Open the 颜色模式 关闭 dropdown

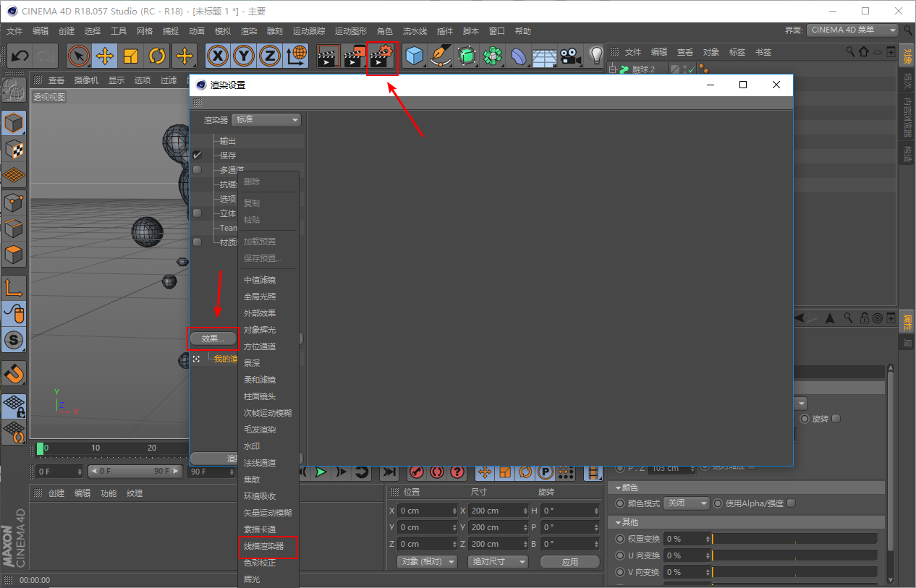tap(686, 503)
